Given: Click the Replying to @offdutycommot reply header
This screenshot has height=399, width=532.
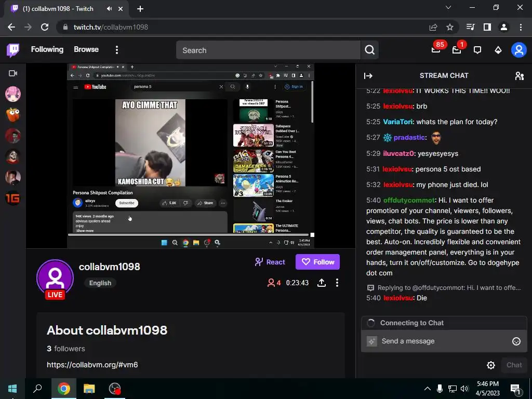Looking at the screenshot, I should [x=444, y=288].
